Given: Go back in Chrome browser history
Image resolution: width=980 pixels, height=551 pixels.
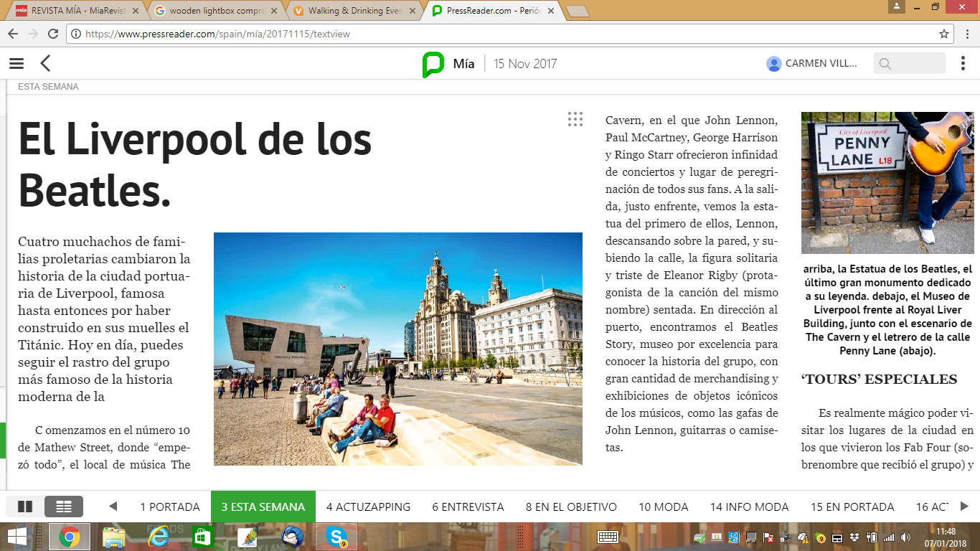Looking at the screenshot, I should tap(13, 34).
